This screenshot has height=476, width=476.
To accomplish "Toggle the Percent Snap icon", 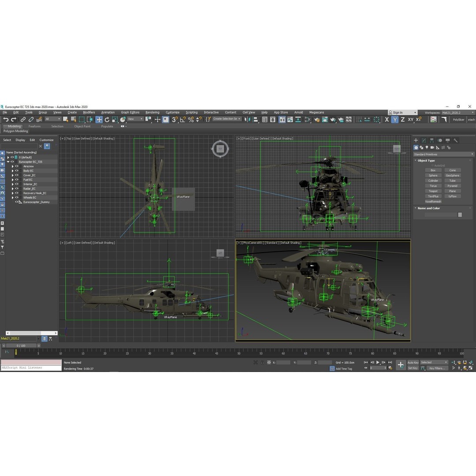I will click(x=191, y=119).
